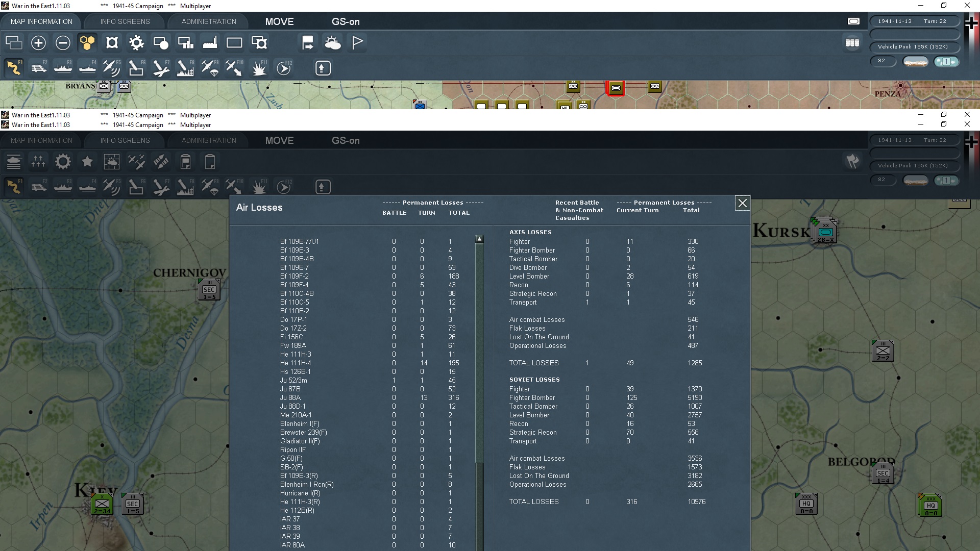This screenshot has height=551, width=980.
Task: Toggle the hex grid display button
Action: [x=87, y=43]
